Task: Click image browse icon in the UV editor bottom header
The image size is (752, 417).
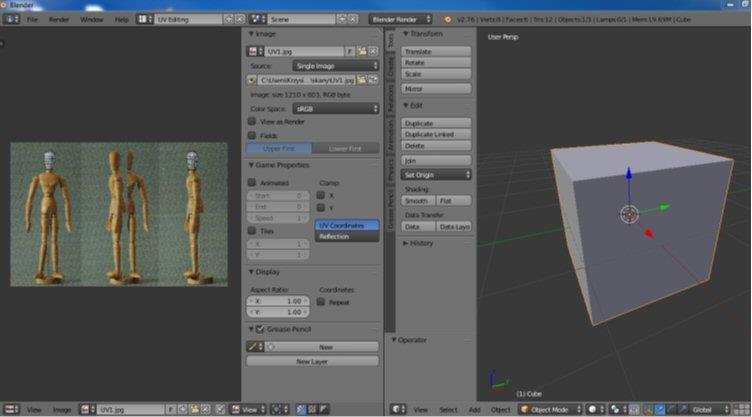Action: coord(88,409)
